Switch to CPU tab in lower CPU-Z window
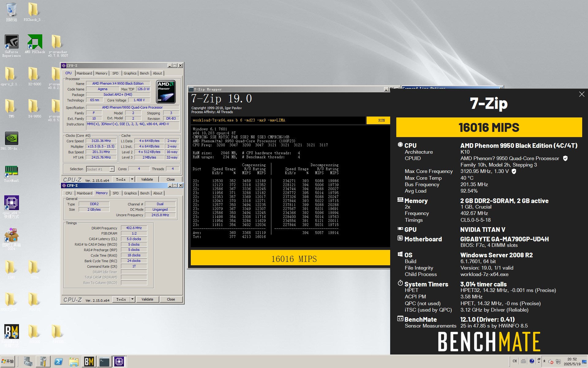 [x=69, y=193]
